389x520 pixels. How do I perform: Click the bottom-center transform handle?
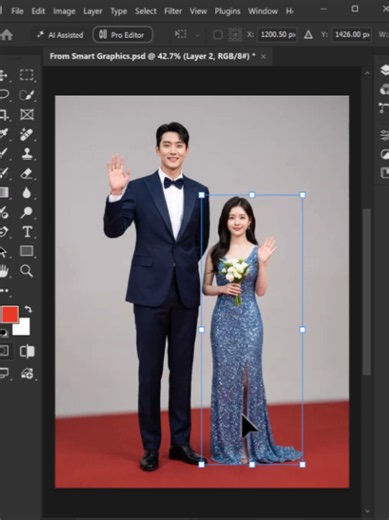[x=252, y=464]
